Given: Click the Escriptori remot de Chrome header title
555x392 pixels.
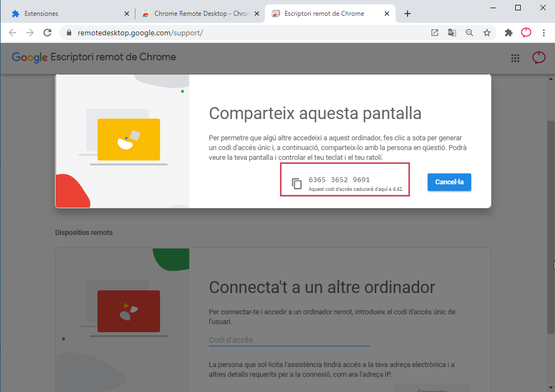Looking at the screenshot, I should [x=113, y=57].
